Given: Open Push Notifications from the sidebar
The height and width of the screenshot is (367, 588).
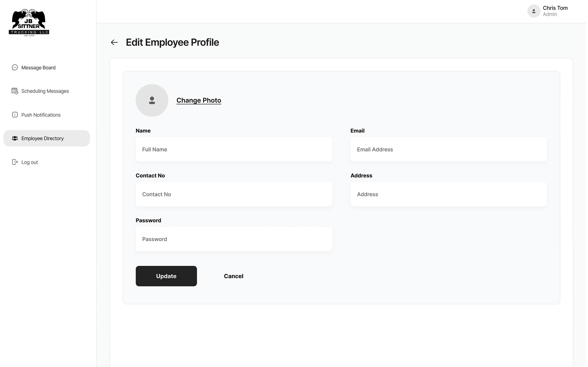Looking at the screenshot, I should (x=41, y=115).
